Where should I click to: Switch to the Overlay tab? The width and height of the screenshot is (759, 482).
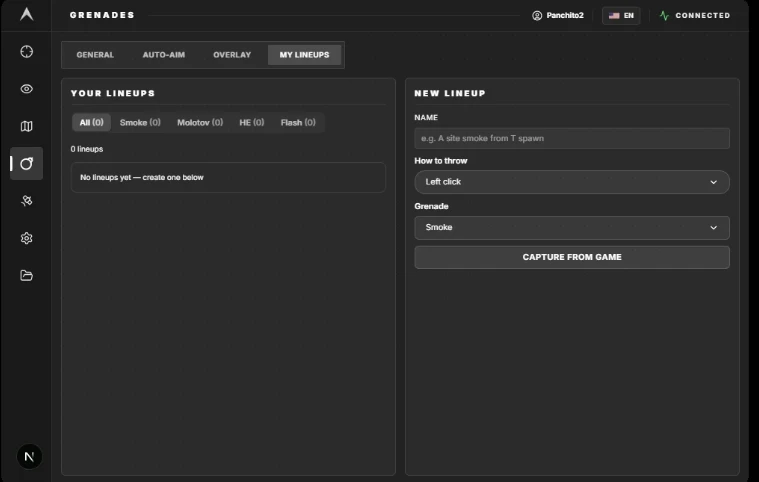point(232,55)
